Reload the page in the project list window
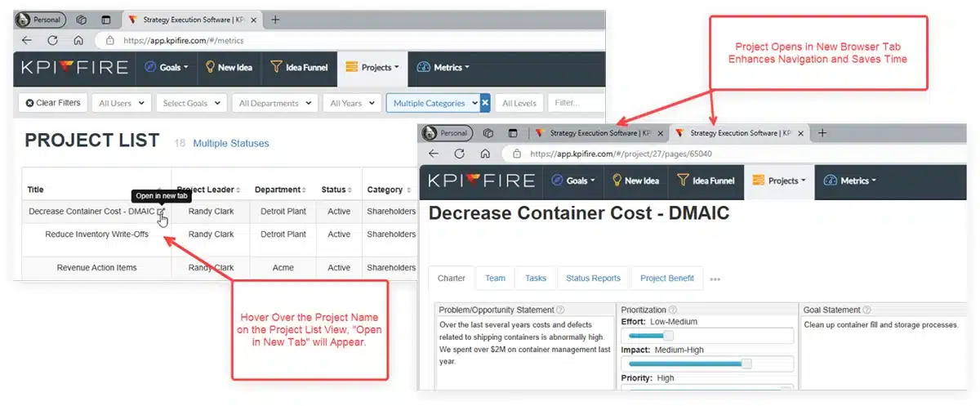 click(x=53, y=40)
